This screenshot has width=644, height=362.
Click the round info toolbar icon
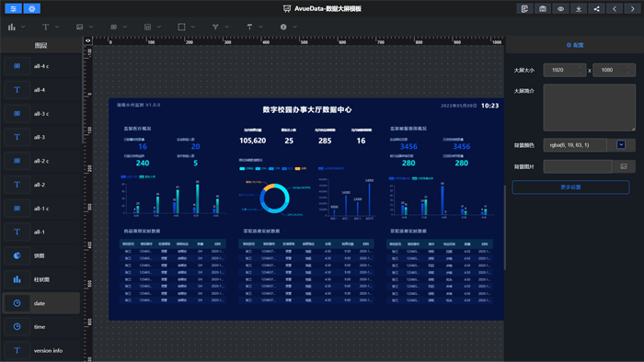point(283,27)
